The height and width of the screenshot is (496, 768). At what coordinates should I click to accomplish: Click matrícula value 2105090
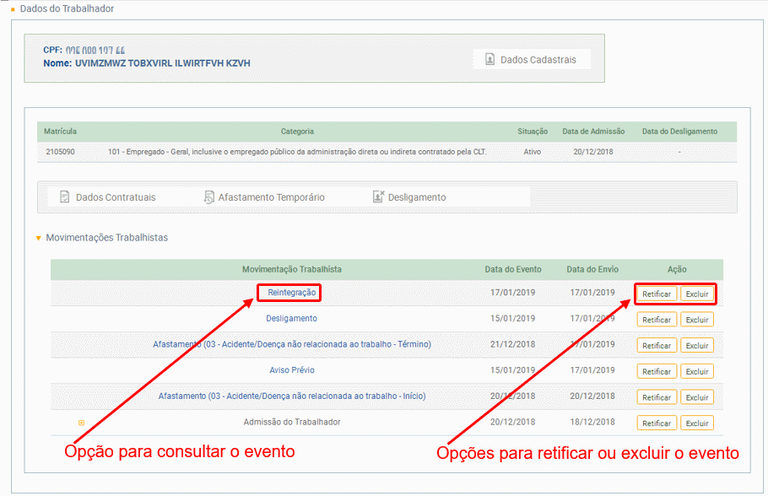pyautogui.click(x=60, y=152)
